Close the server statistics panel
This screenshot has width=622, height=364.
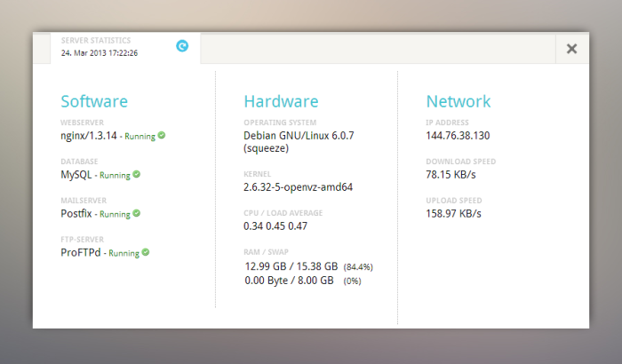571,49
